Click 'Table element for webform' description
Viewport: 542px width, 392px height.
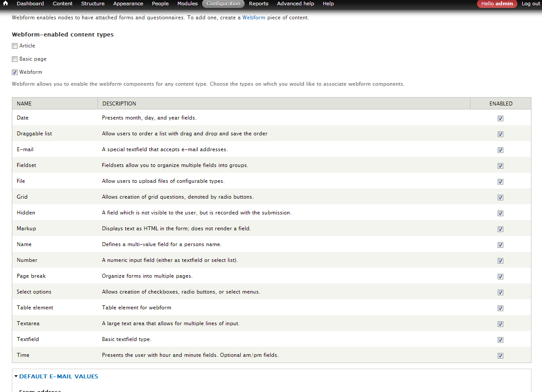[137, 308]
